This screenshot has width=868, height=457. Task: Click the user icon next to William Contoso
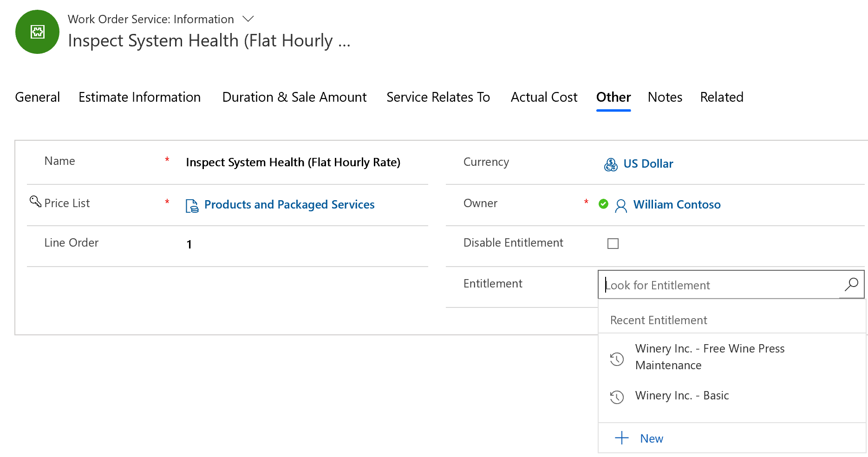pyautogui.click(x=621, y=205)
